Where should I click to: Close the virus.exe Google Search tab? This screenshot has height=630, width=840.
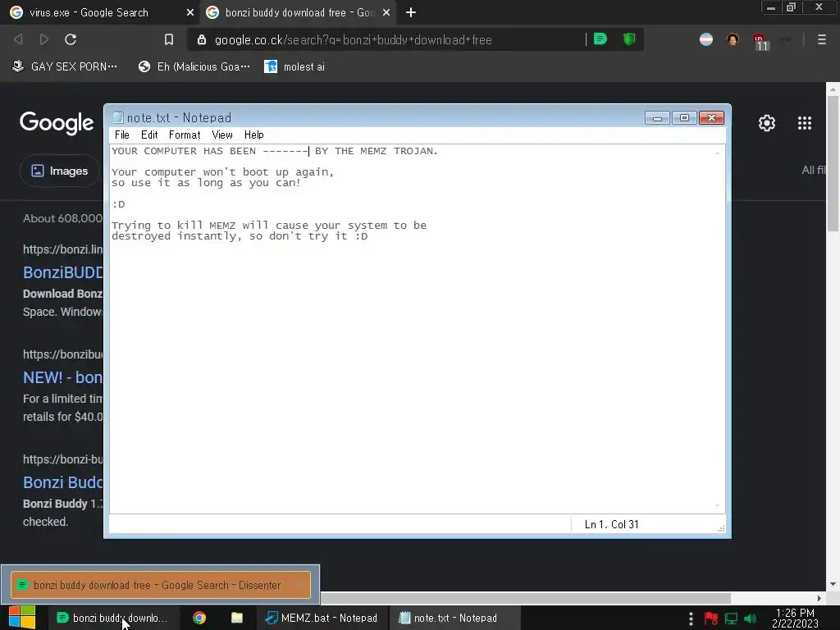189,12
